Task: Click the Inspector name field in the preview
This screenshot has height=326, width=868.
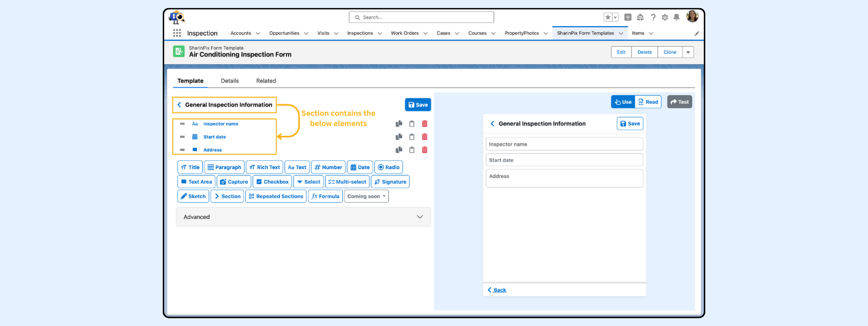Action: tap(564, 145)
